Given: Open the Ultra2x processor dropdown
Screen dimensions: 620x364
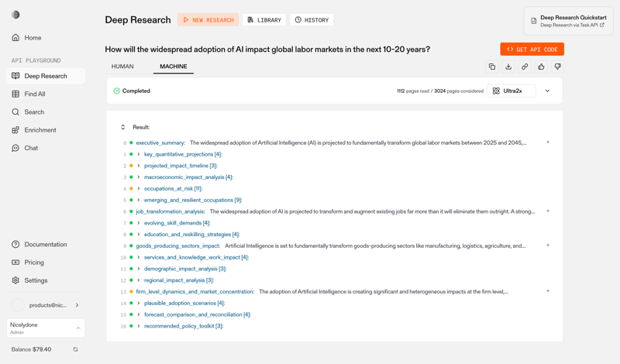Looking at the screenshot, I should [512, 91].
